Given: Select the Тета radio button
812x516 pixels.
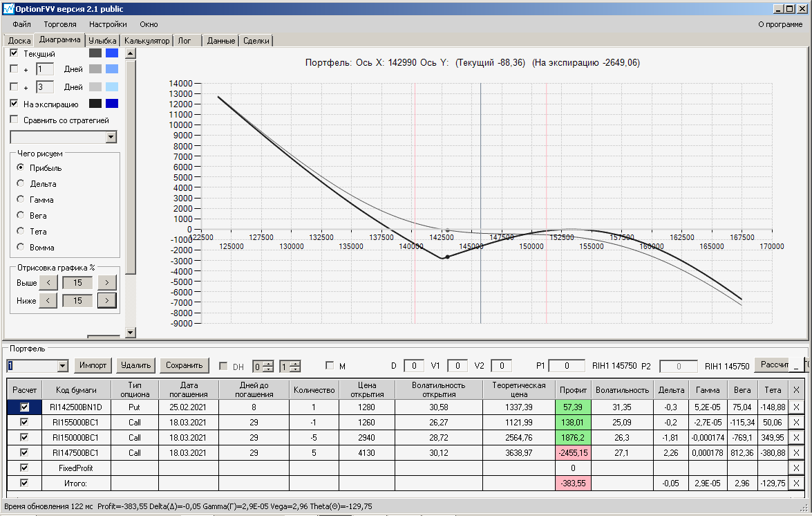Looking at the screenshot, I should point(21,231).
